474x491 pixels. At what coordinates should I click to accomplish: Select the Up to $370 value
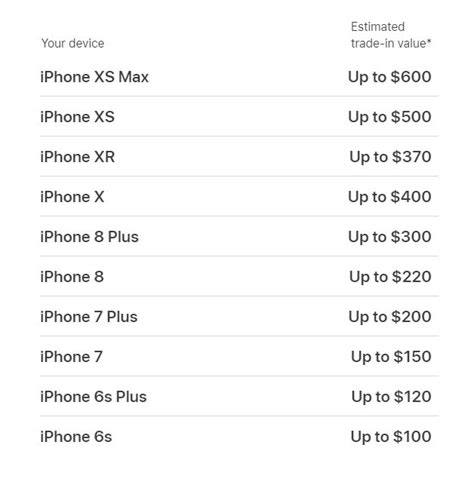pyautogui.click(x=390, y=157)
